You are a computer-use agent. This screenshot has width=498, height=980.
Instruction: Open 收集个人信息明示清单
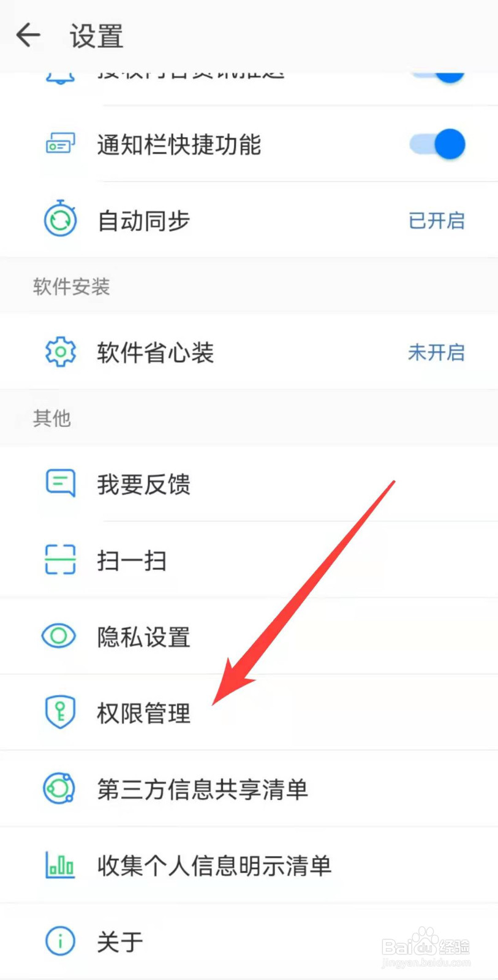249,865
